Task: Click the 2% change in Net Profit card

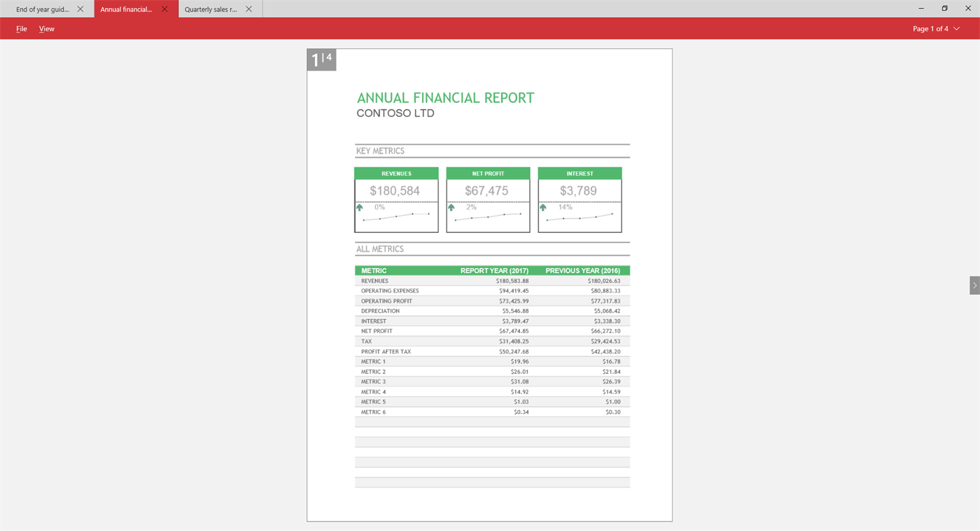Action: coord(471,207)
